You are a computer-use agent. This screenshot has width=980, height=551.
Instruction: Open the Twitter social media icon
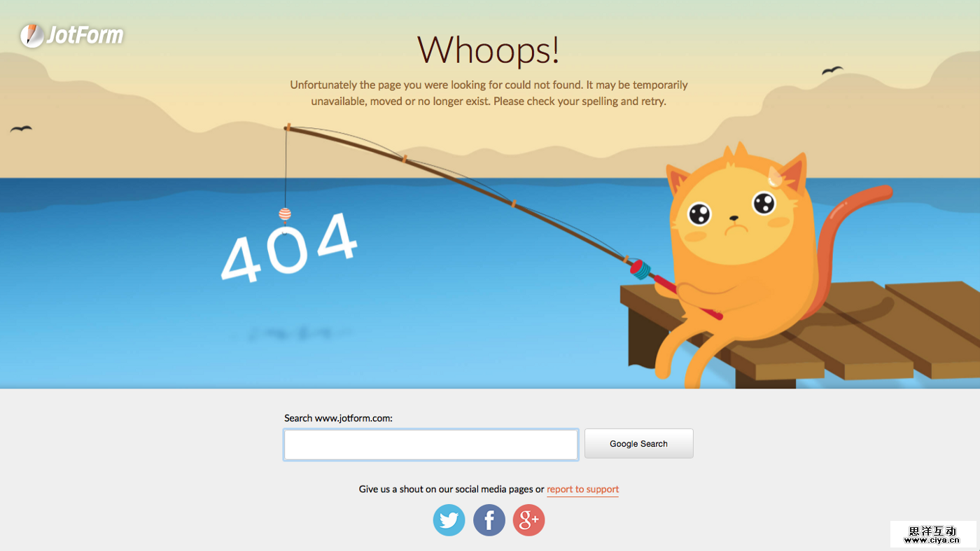(x=449, y=520)
